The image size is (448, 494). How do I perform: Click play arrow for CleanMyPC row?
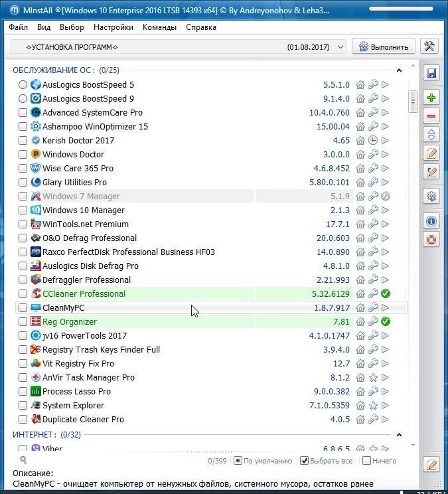click(385, 308)
